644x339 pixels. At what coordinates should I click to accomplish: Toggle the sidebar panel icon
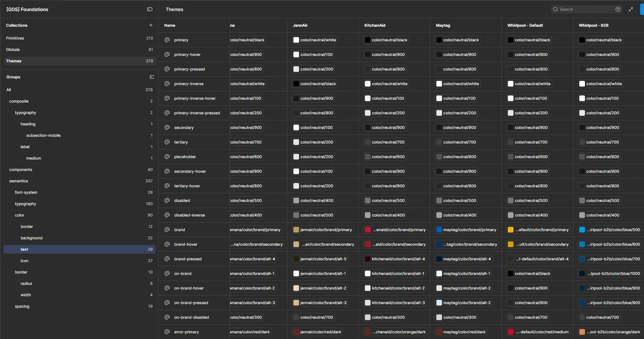[149, 9]
